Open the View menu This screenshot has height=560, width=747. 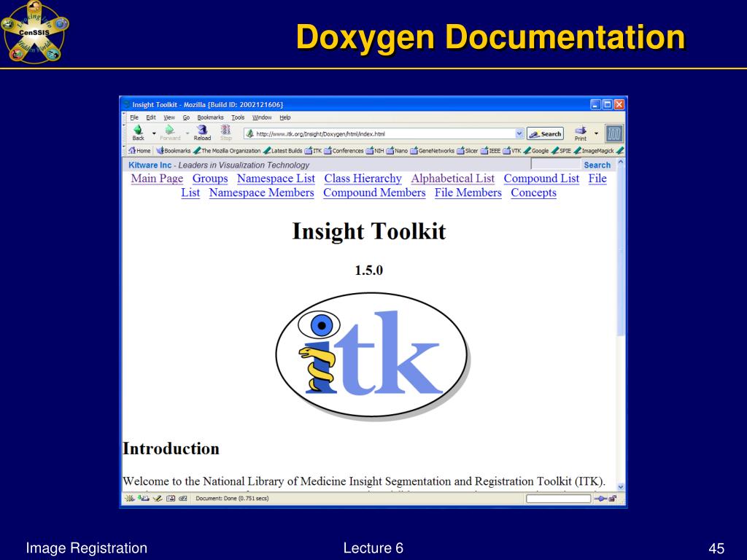point(169,117)
